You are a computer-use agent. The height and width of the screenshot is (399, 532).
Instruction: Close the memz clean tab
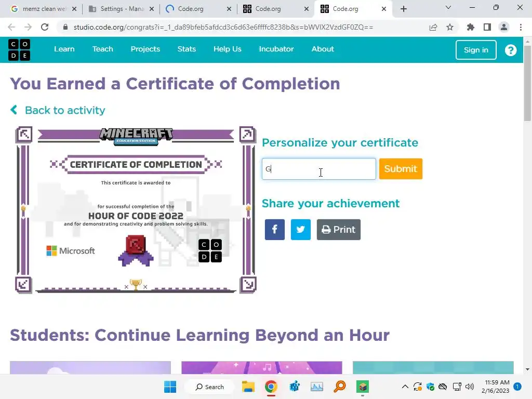click(74, 9)
